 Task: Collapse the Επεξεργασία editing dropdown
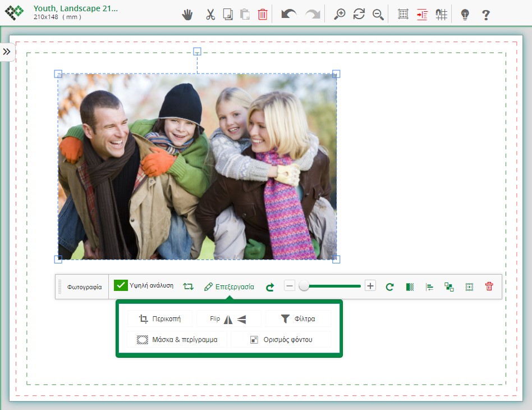pyautogui.click(x=229, y=286)
